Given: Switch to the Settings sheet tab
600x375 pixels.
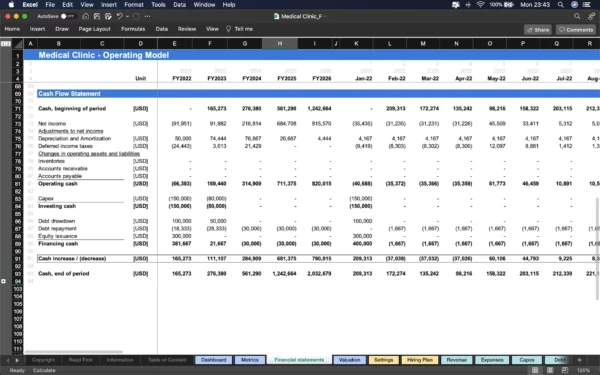Looking at the screenshot, I should coord(383,360).
